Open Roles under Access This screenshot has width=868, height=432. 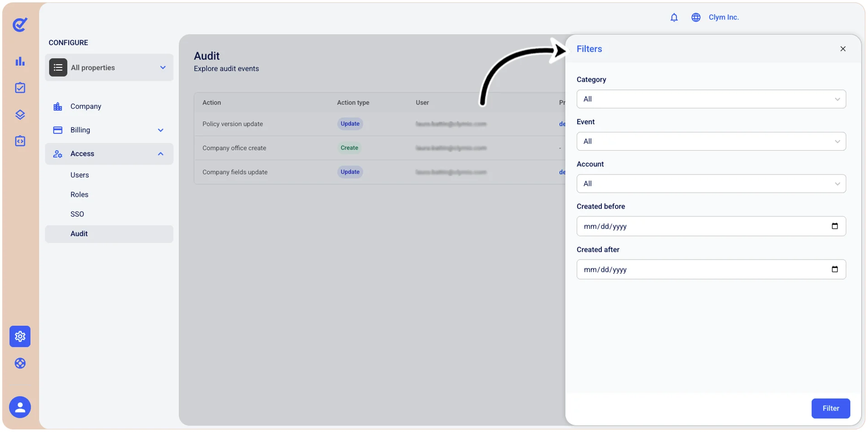(x=79, y=195)
